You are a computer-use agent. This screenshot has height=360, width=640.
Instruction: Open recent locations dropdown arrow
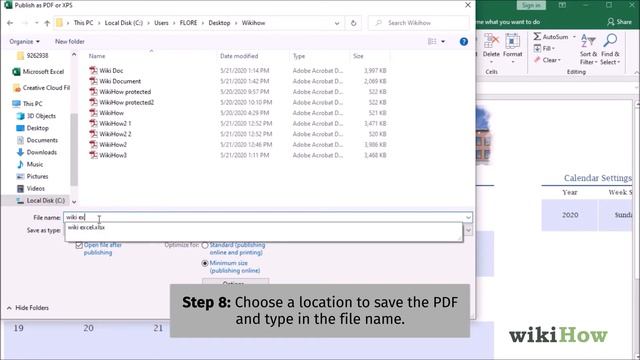click(x=36, y=23)
